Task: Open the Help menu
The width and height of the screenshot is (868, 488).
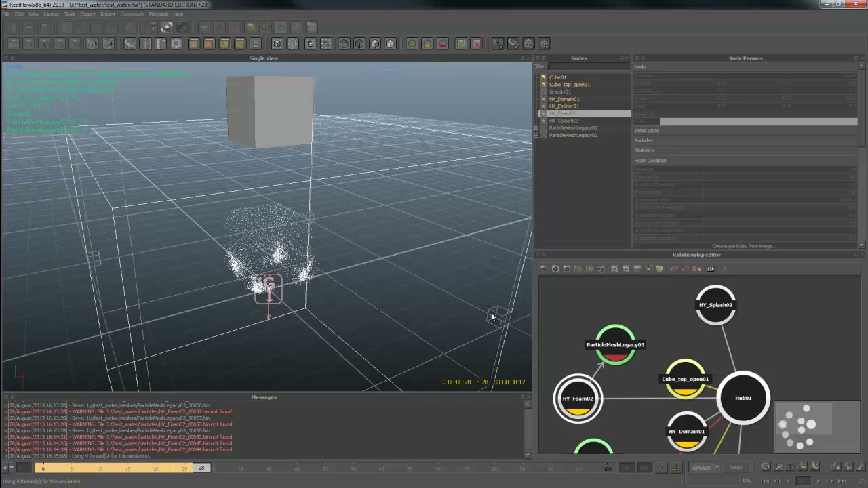Action: pyautogui.click(x=178, y=14)
